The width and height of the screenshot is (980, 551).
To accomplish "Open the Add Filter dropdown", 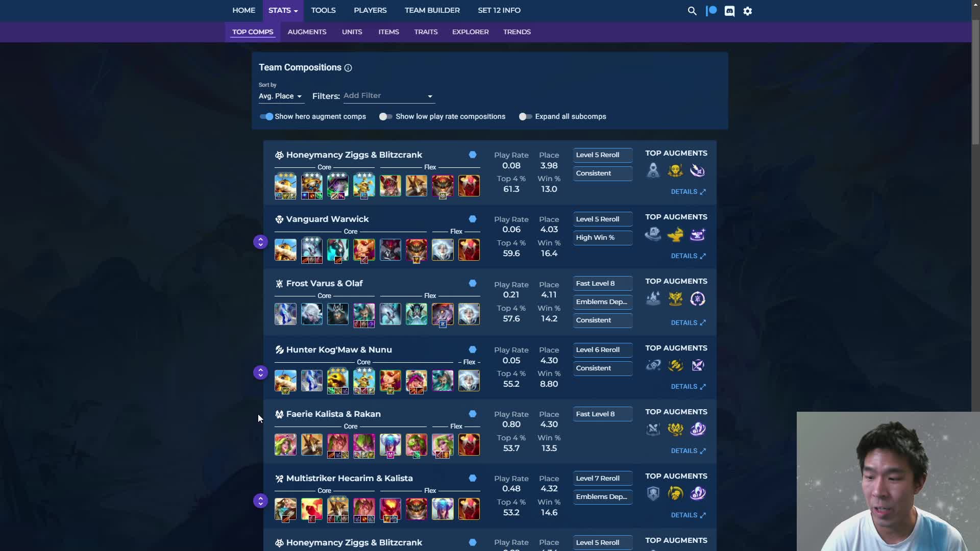I will pos(389,96).
